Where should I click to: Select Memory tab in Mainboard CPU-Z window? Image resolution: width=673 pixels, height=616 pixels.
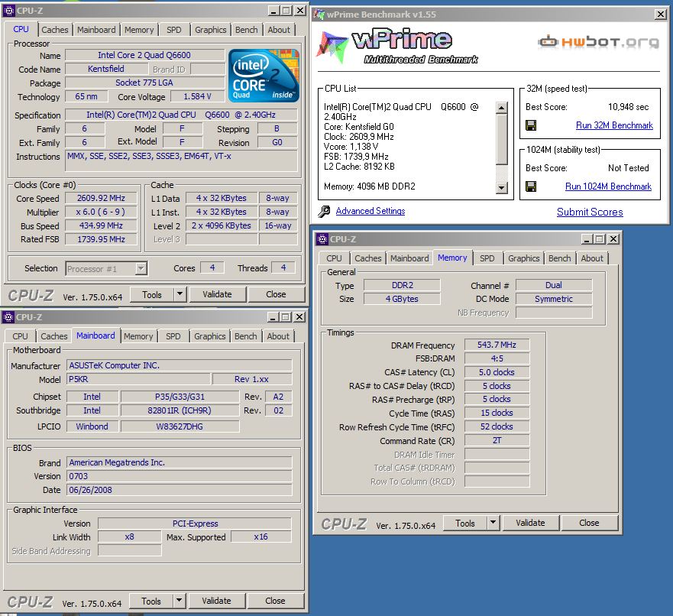[x=138, y=336]
